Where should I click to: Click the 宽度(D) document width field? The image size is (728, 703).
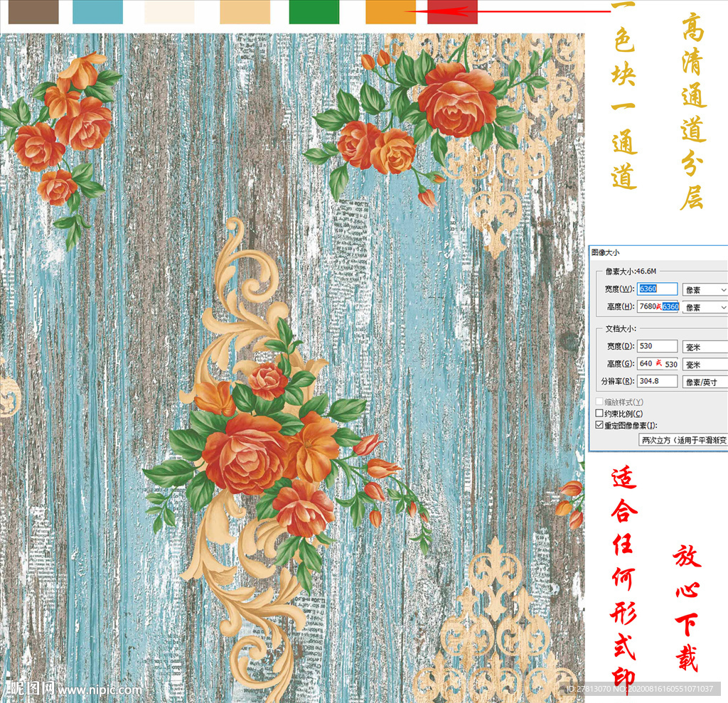tap(657, 346)
